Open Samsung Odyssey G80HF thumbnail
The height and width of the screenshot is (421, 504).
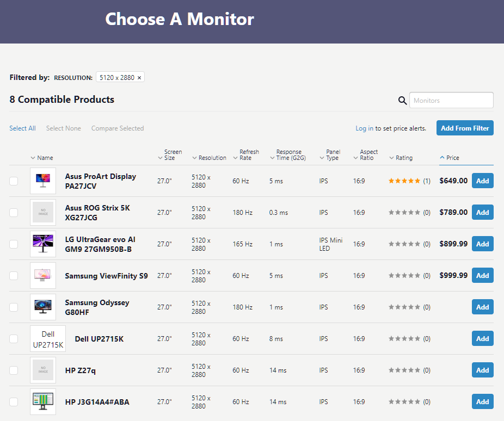pyautogui.click(x=43, y=307)
